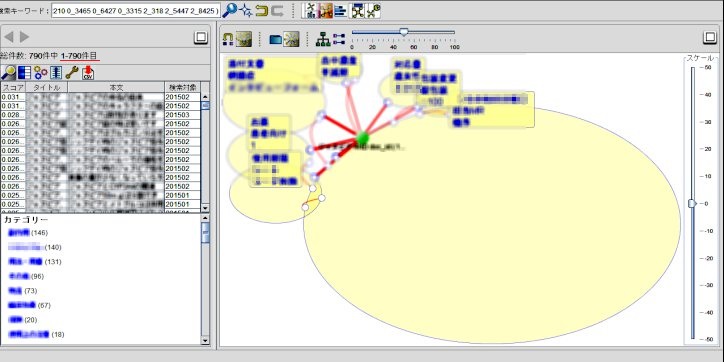Click the magnifier search icon beside keyword field

coord(229,10)
